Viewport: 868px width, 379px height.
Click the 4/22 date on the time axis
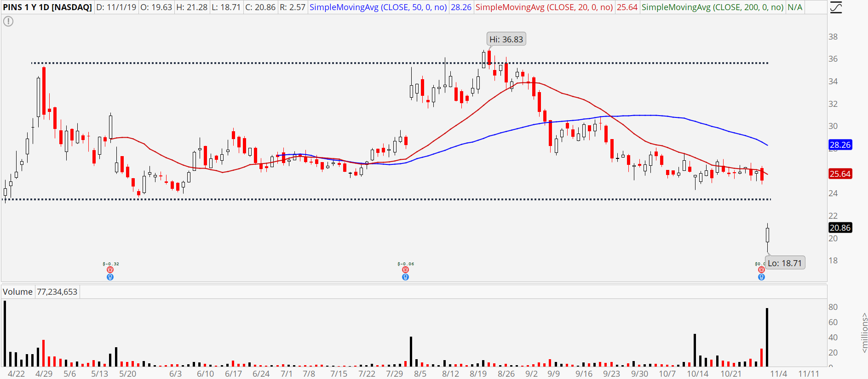tap(17, 373)
